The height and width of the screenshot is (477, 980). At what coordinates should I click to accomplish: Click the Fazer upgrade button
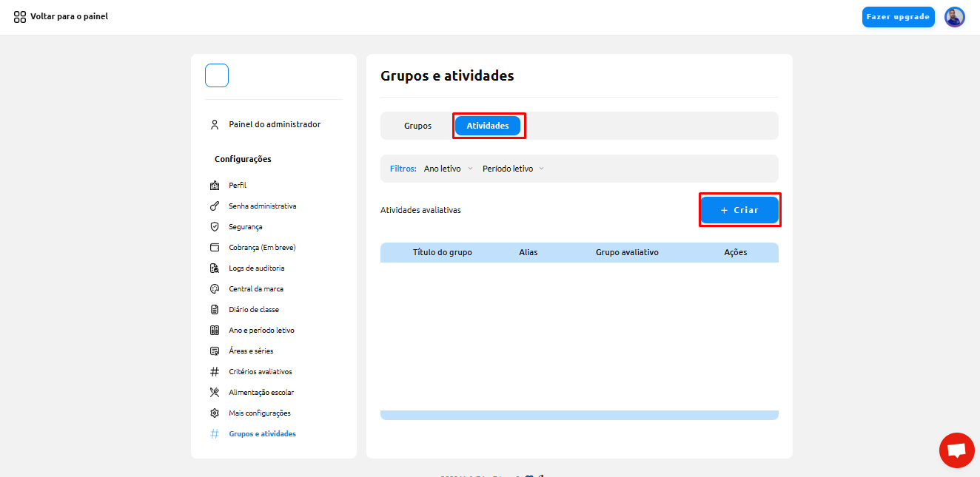coord(899,17)
